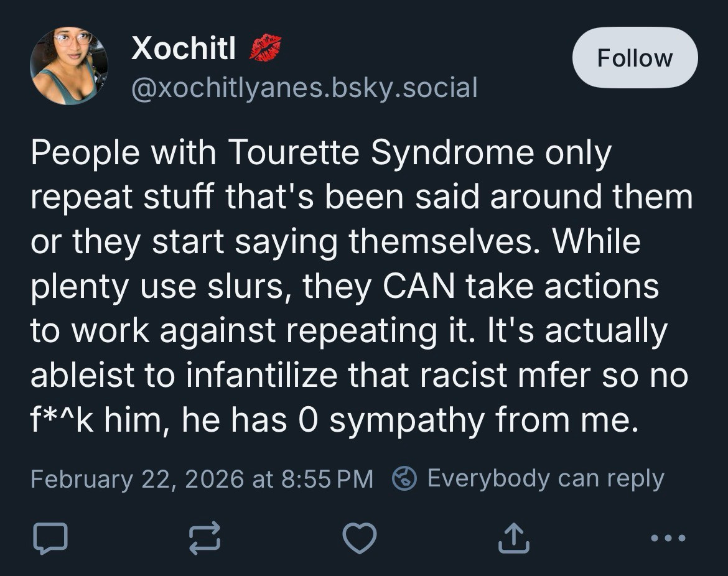Open Xochitl's profile picture avatar

click(x=69, y=65)
